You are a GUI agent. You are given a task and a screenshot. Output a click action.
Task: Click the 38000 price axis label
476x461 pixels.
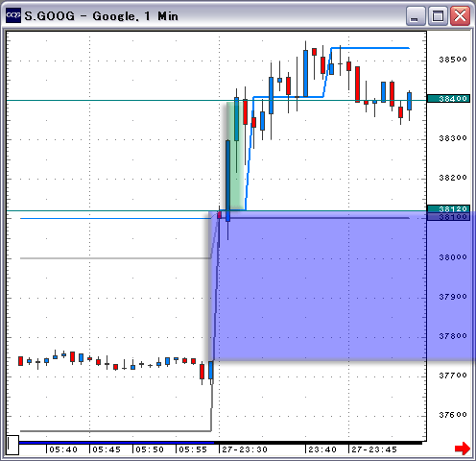point(453,257)
